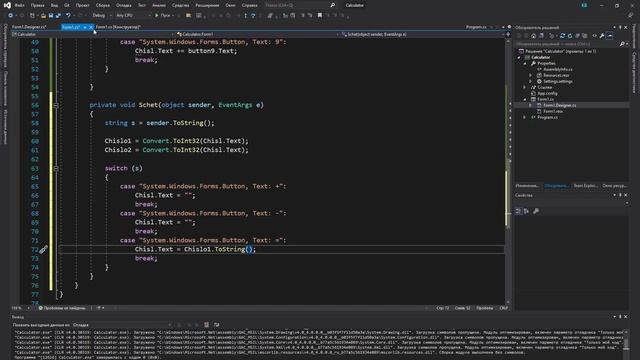Switch to Form1.cs [Конструктор] tab
This screenshot has height=360, width=640.
[x=118, y=27]
